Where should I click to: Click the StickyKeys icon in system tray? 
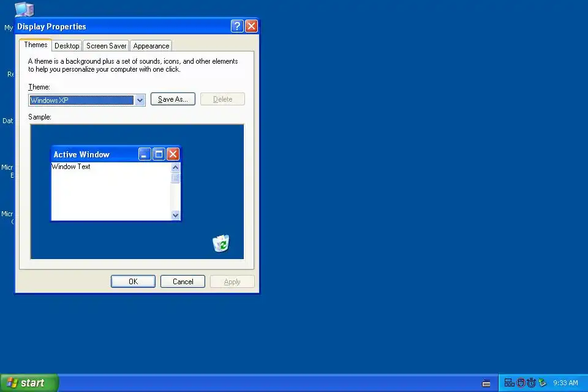[509, 383]
